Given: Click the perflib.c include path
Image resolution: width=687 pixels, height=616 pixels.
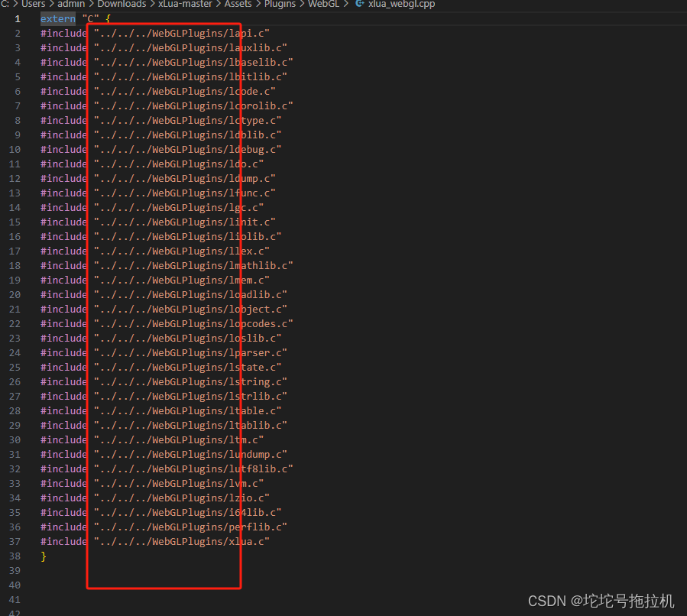Looking at the screenshot, I should tap(190, 527).
